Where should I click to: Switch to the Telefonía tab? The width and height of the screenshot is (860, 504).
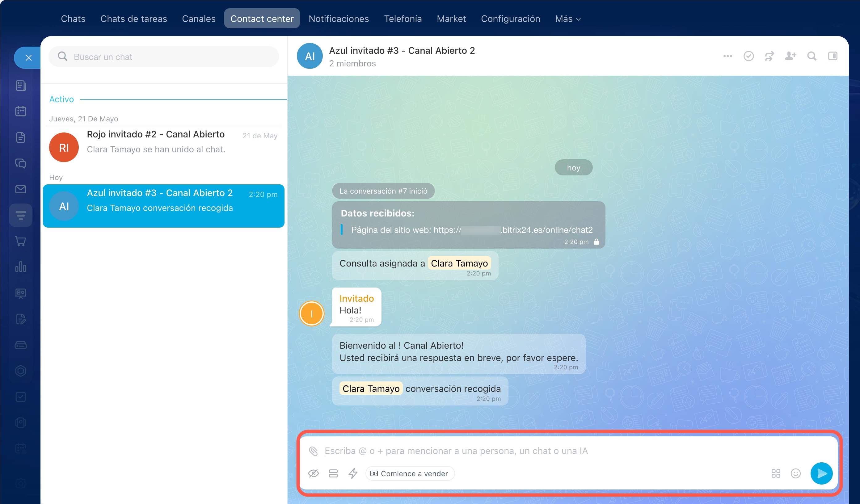click(x=403, y=19)
